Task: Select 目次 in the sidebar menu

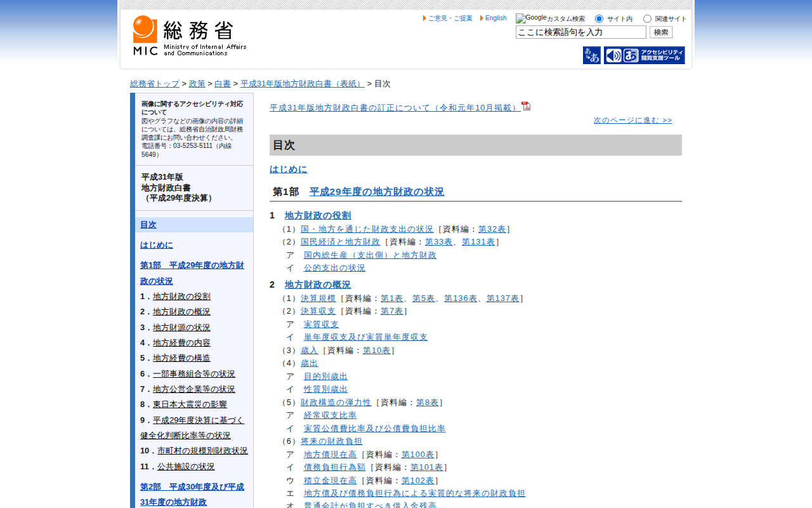Action: pos(148,225)
